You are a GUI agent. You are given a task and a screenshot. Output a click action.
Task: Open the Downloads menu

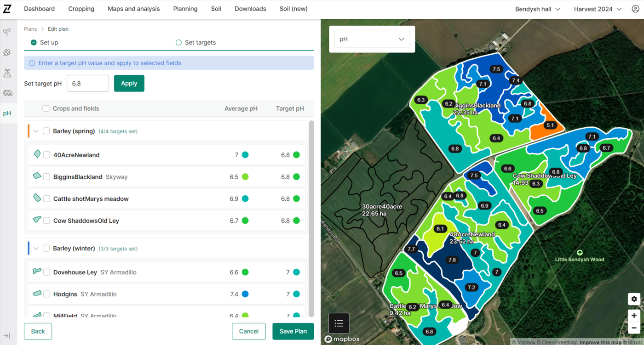tap(250, 9)
